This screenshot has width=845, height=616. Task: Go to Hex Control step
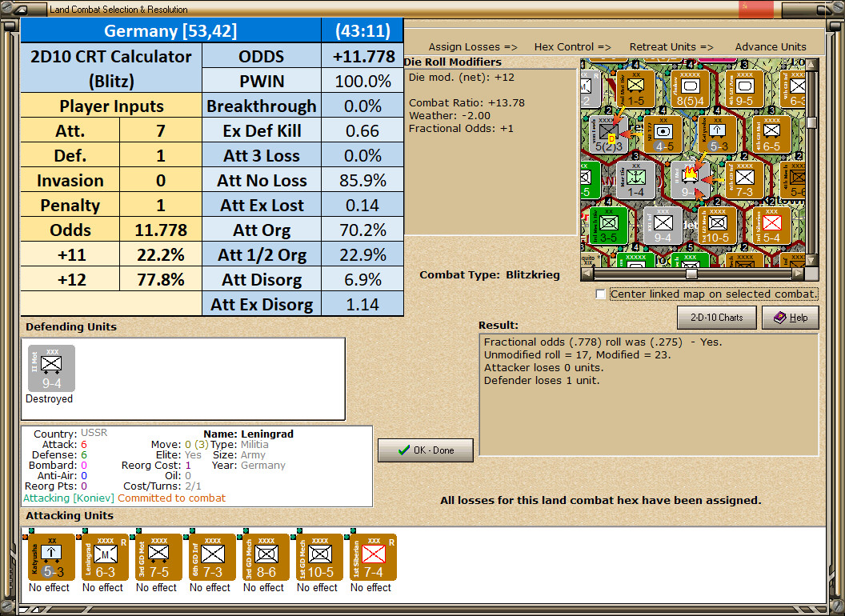pos(572,47)
